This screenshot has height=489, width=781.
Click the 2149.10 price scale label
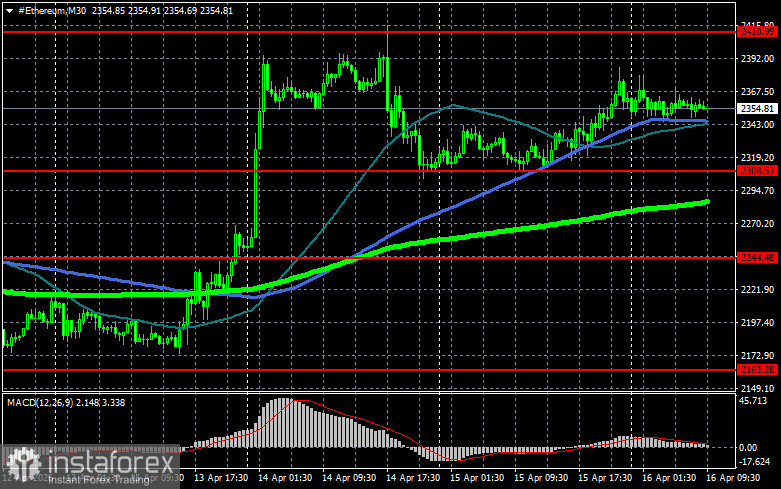(758, 388)
